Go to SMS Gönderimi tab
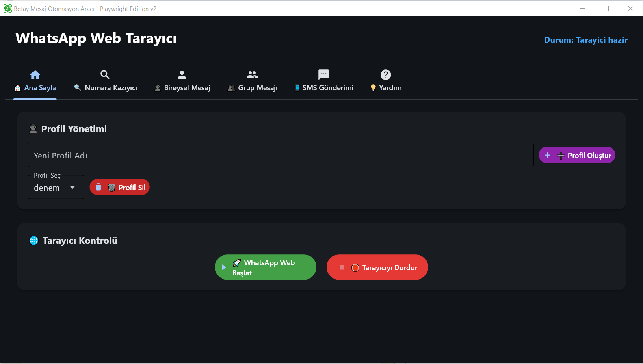643x364 pixels. 324,82
